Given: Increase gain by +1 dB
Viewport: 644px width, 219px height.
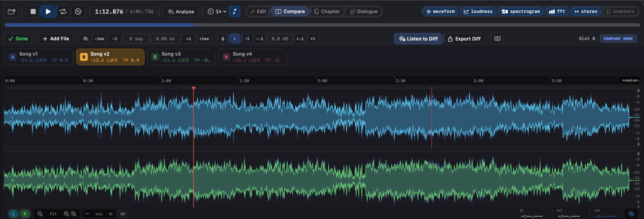Looking at the screenshot, I should click(313, 39).
